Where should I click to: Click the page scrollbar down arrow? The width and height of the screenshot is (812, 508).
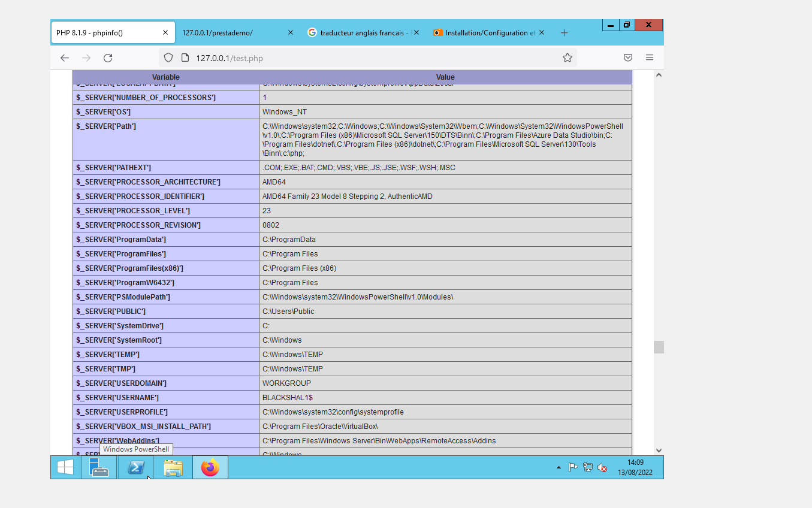tap(659, 450)
